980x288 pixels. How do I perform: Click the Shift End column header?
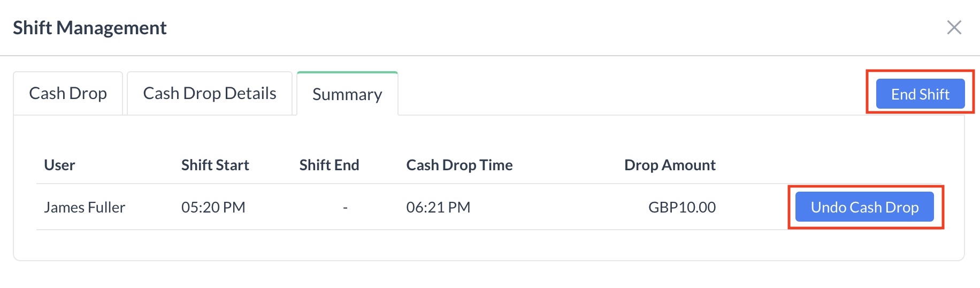pos(329,165)
